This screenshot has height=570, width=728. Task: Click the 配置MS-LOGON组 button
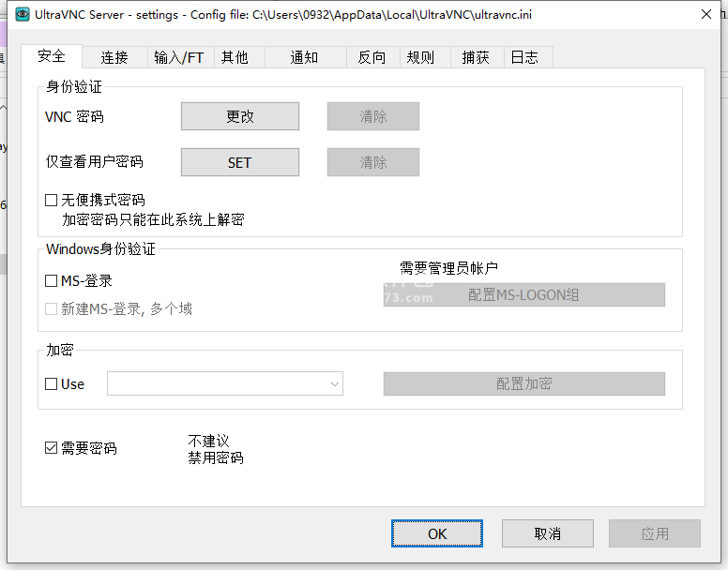(x=524, y=295)
